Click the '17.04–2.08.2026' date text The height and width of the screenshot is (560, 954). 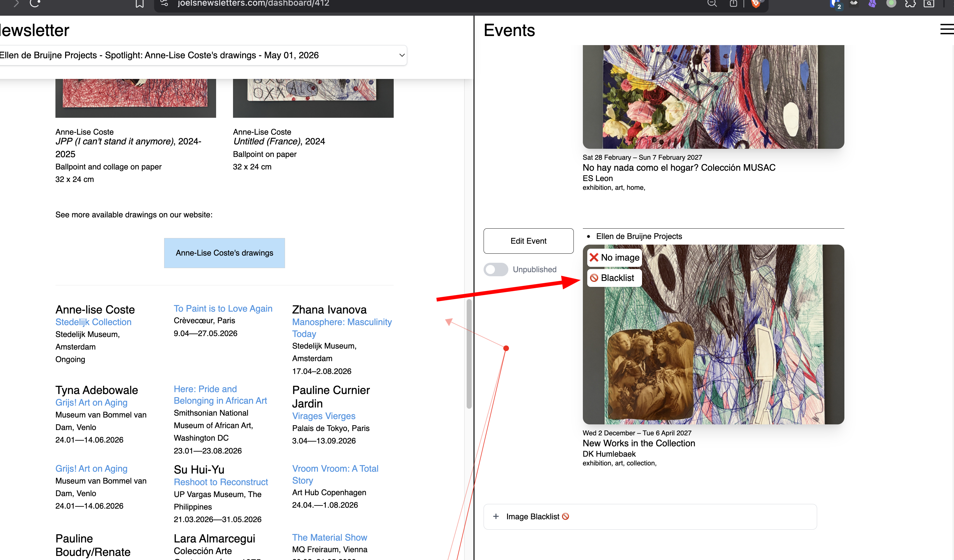(x=322, y=371)
